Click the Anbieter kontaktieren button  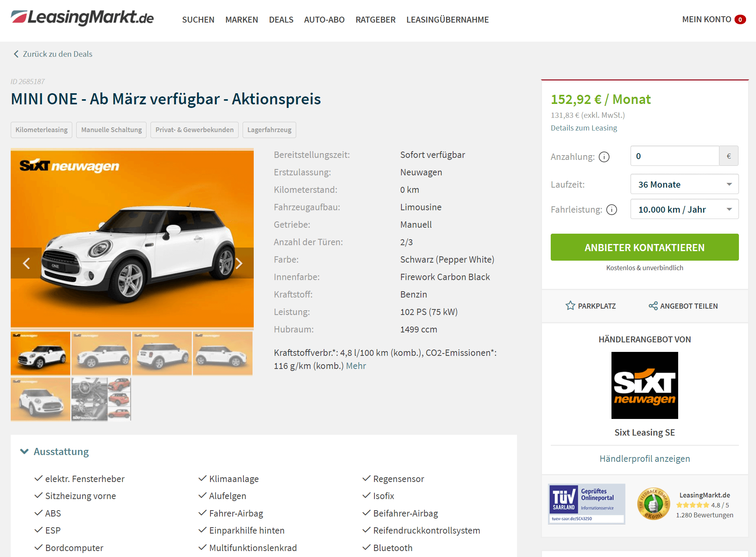(x=644, y=247)
